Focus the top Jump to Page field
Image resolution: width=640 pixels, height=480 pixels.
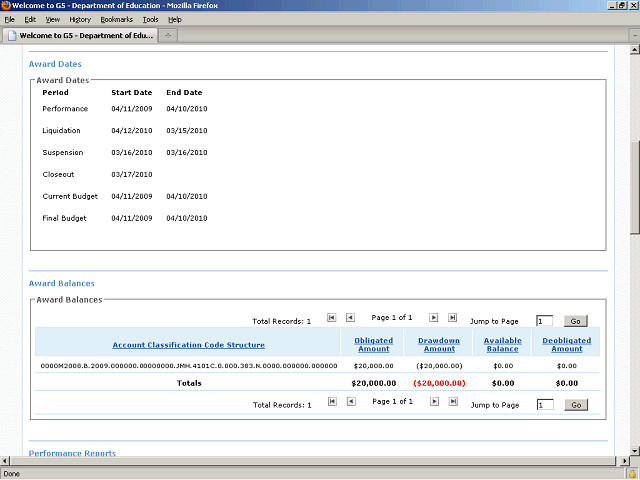point(544,321)
